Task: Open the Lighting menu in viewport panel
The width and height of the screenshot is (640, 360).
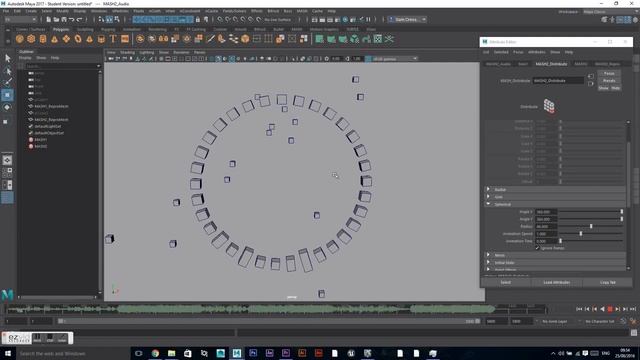Action: (147, 52)
